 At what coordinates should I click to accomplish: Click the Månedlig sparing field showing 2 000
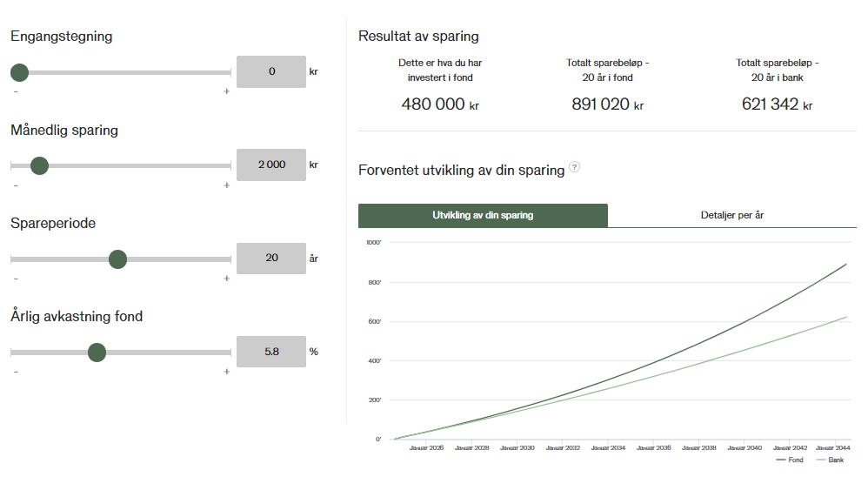pyautogui.click(x=271, y=165)
